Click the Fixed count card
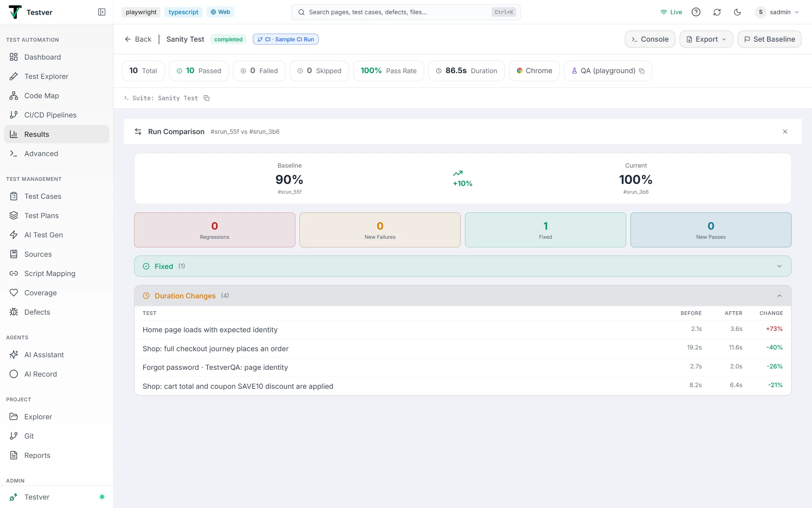Screen dimensions: 812x508 point(545,230)
